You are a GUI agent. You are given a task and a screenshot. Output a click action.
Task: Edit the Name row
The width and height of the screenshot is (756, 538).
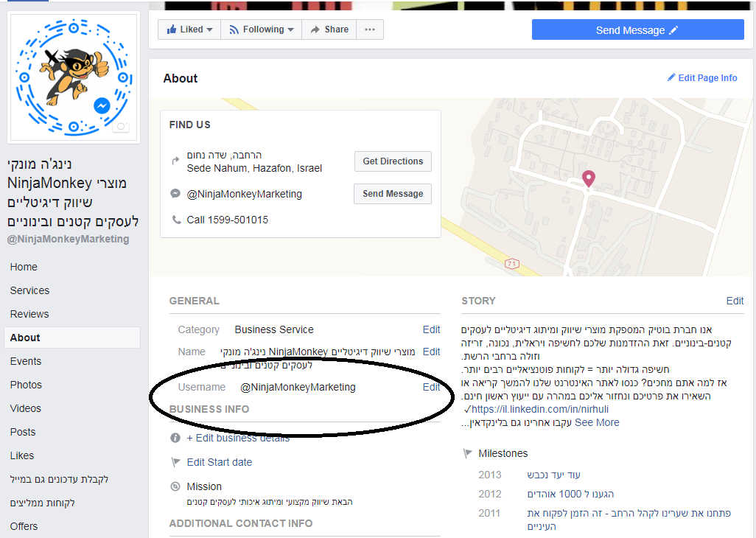tap(431, 352)
